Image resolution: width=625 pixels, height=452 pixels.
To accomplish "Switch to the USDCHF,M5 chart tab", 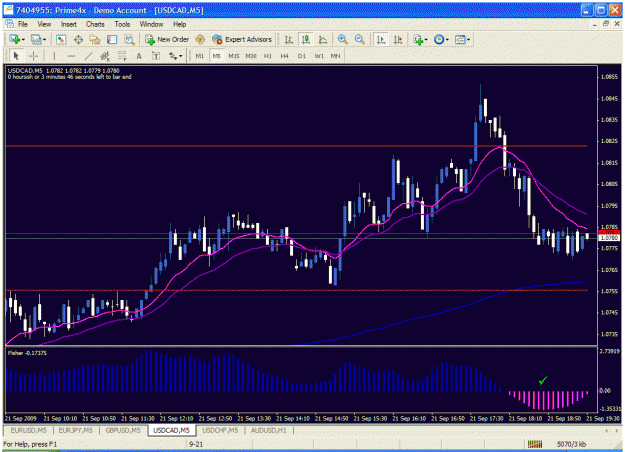I will click(220, 430).
